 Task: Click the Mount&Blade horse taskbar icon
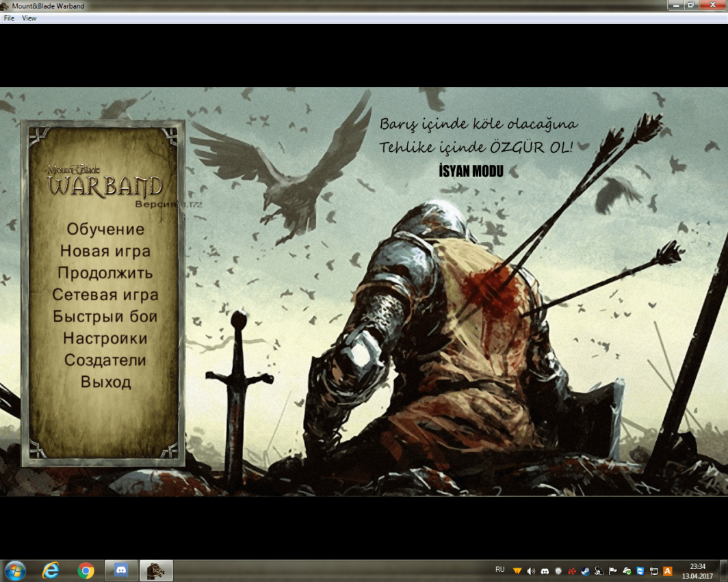click(157, 570)
